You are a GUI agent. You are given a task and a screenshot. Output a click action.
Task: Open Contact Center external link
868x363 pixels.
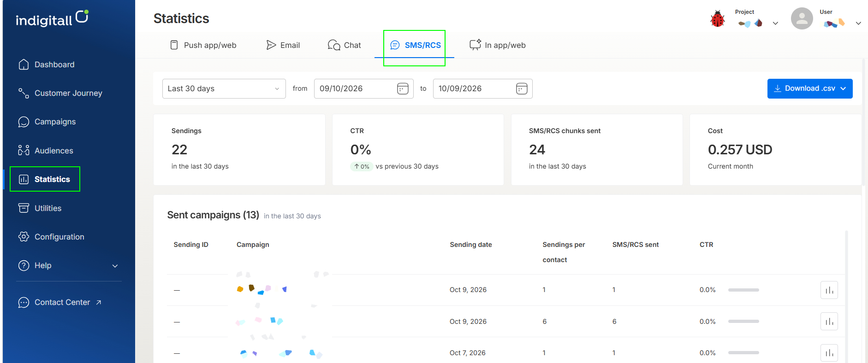coord(59,302)
